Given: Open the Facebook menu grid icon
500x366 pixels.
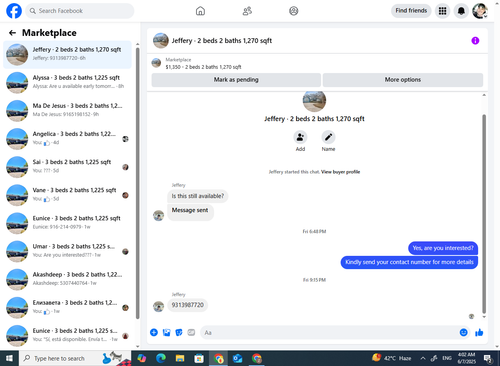Looking at the screenshot, I should click(442, 11).
